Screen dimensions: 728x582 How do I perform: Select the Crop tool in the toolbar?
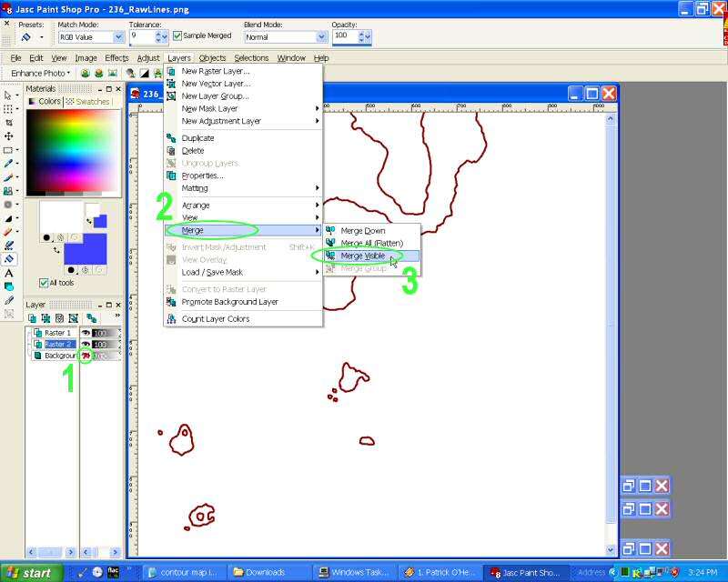pyautogui.click(x=9, y=122)
